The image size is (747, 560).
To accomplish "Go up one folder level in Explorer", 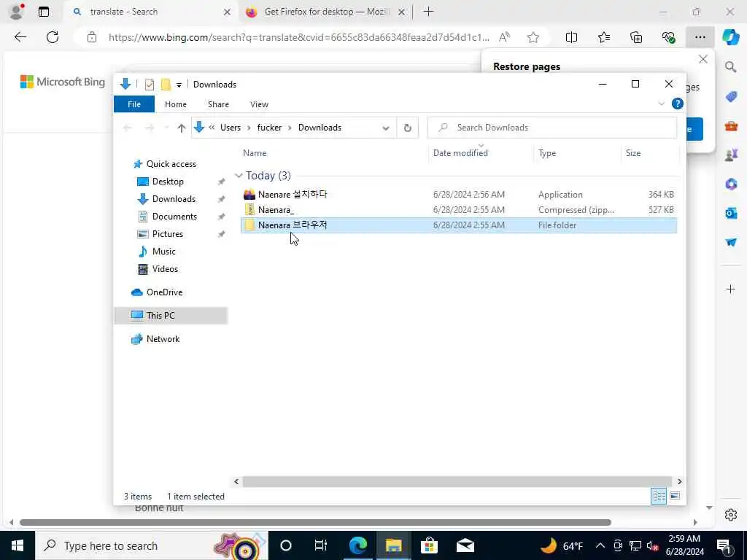I will click(x=181, y=128).
